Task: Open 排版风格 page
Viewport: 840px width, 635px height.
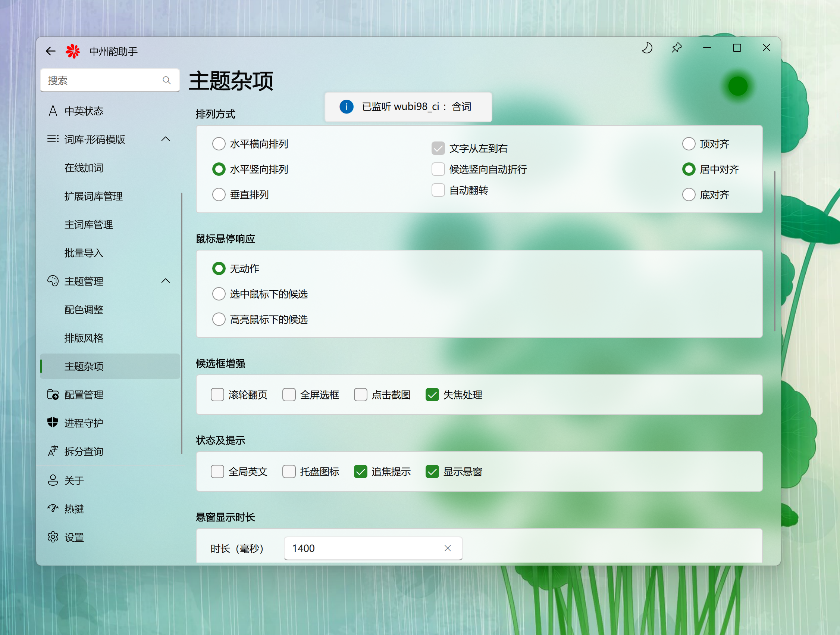Action: [x=84, y=338]
